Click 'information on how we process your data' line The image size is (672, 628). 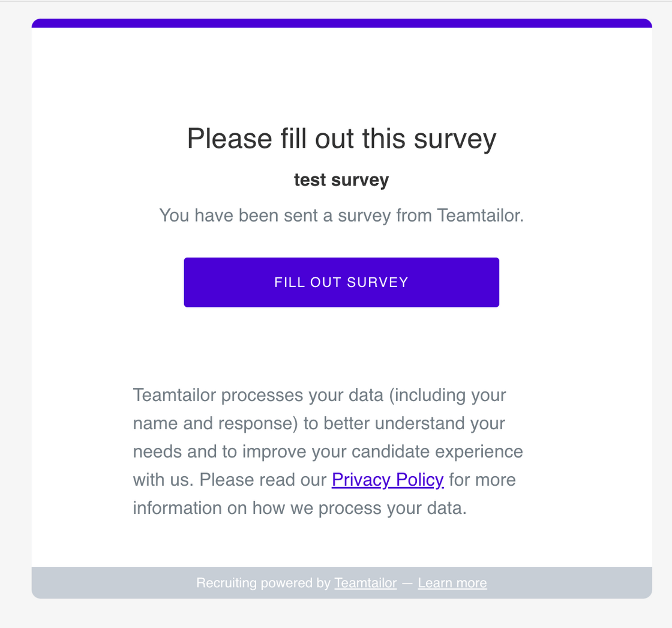pyautogui.click(x=299, y=508)
